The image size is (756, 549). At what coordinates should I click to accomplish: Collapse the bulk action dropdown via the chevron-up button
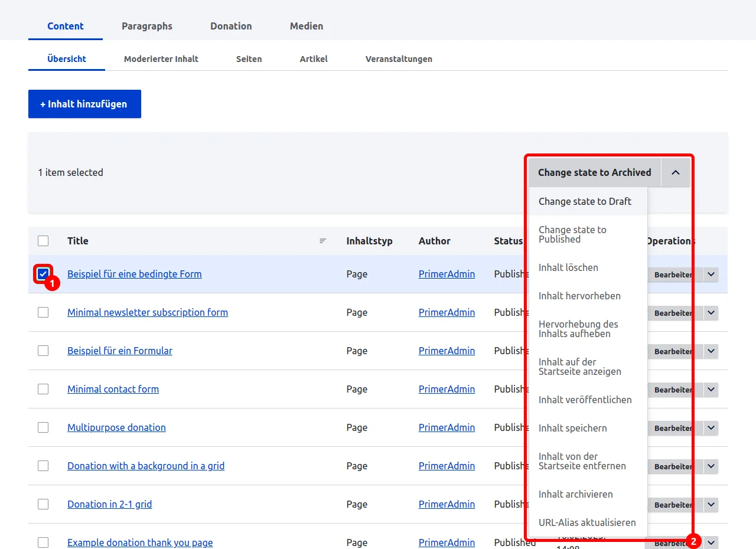(676, 172)
